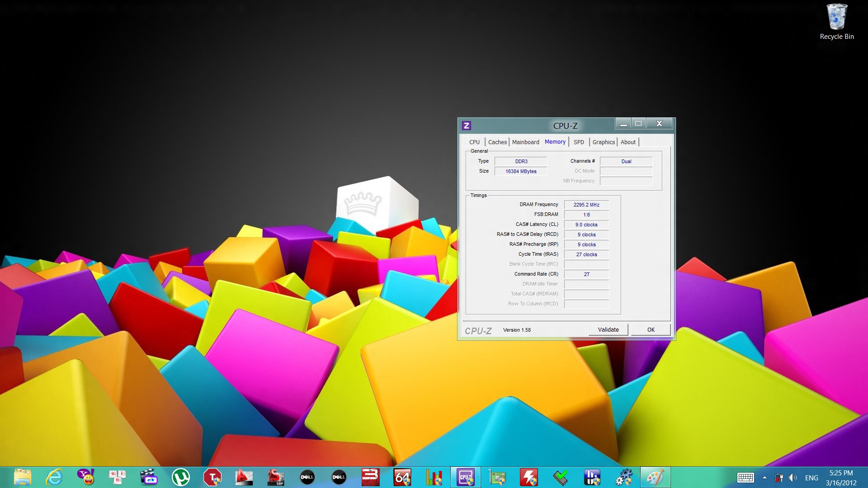Open File Explorer from the taskbar
868x488 pixels.
tap(22, 477)
